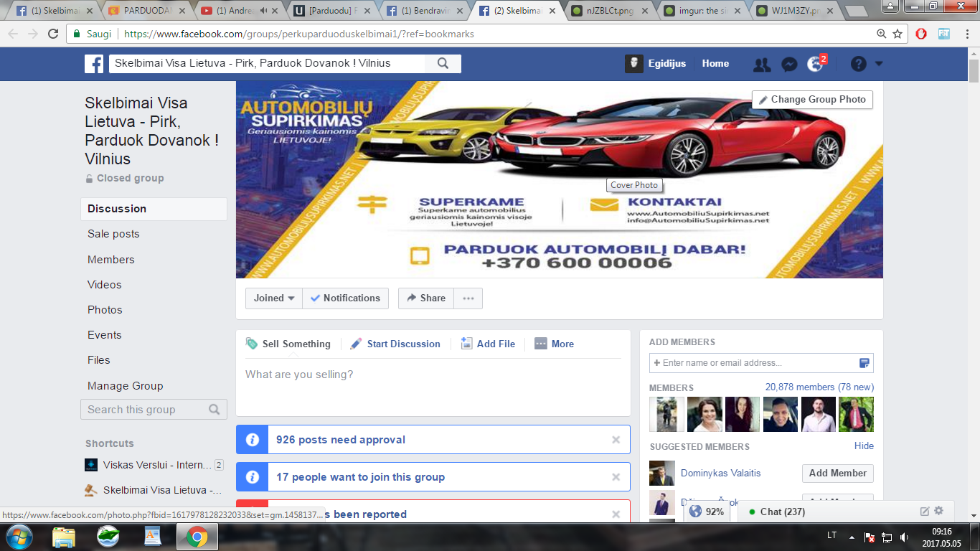The height and width of the screenshot is (551, 980).
Task: Open Egidijus profile link
Action: pyautogui.click(x=655, y=64)
